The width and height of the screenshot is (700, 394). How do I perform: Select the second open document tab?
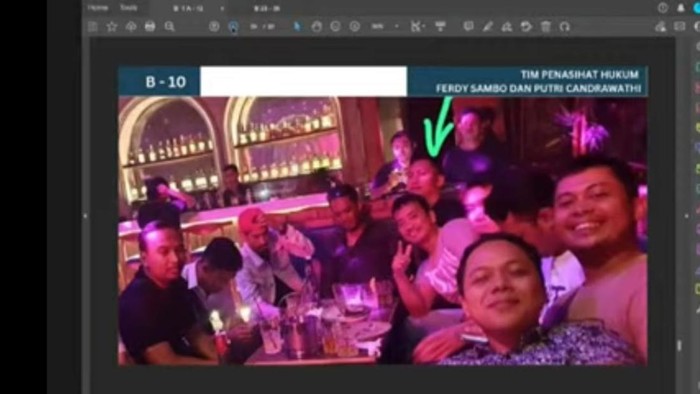pyautogui.click(x=267, y=8)
